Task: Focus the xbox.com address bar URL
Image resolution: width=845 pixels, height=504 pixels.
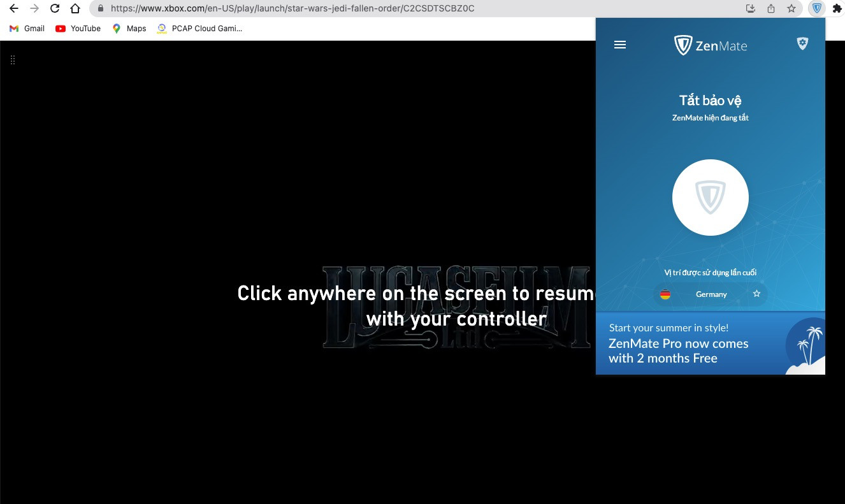Action: (292, 8)
